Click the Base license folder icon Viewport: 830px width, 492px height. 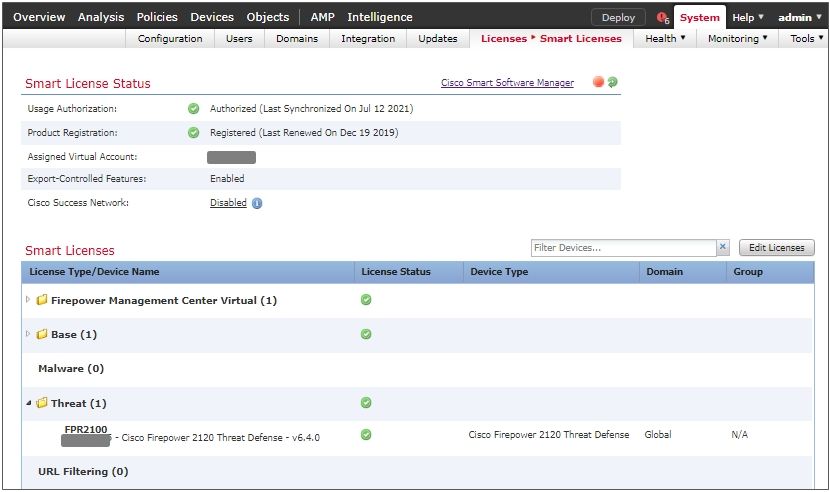click(x=42, y=334)
